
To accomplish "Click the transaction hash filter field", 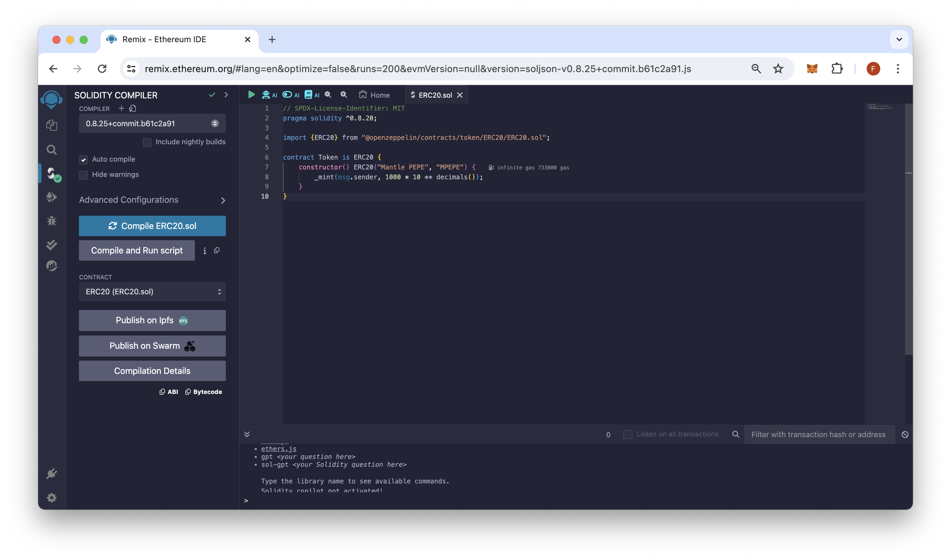I will click(x=819, y=435).
